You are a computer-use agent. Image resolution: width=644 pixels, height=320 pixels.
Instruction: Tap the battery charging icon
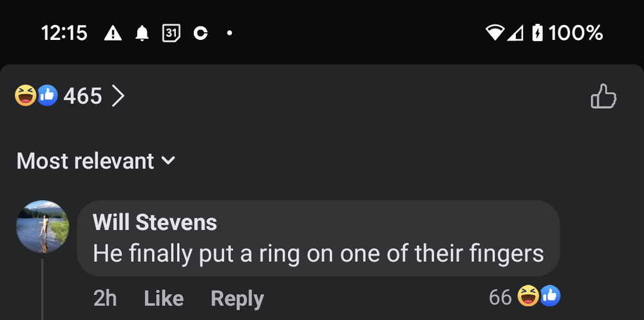click(x=537, y=33)
